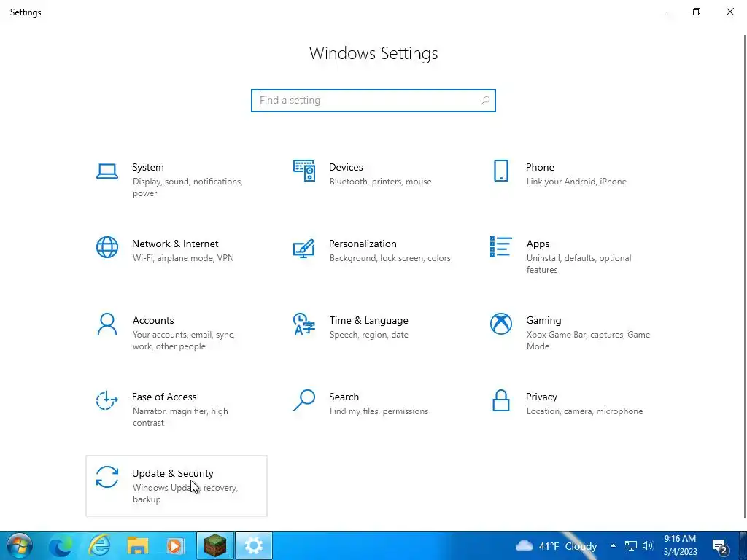The height and width of the screenshot is (560, 747).
Task: Open the Phone icon
Action: [x=500, y=171]
